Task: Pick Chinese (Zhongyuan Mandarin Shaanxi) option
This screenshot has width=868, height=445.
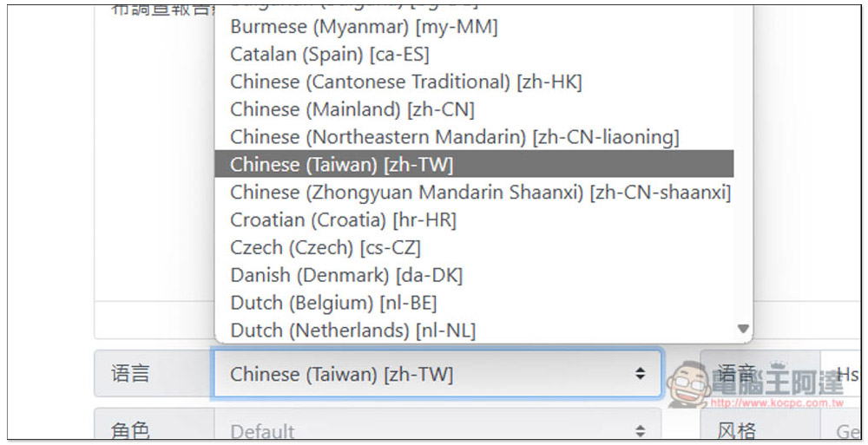Action: (474, 192)
